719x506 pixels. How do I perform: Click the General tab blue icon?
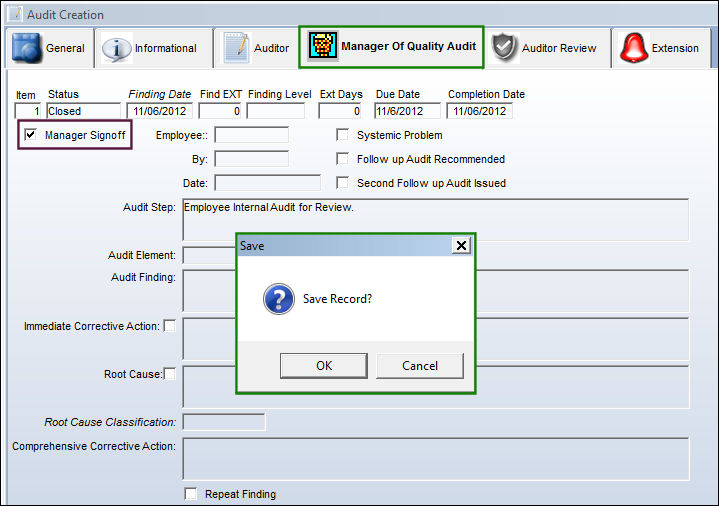pyautogui.click(x=27, y=48)
